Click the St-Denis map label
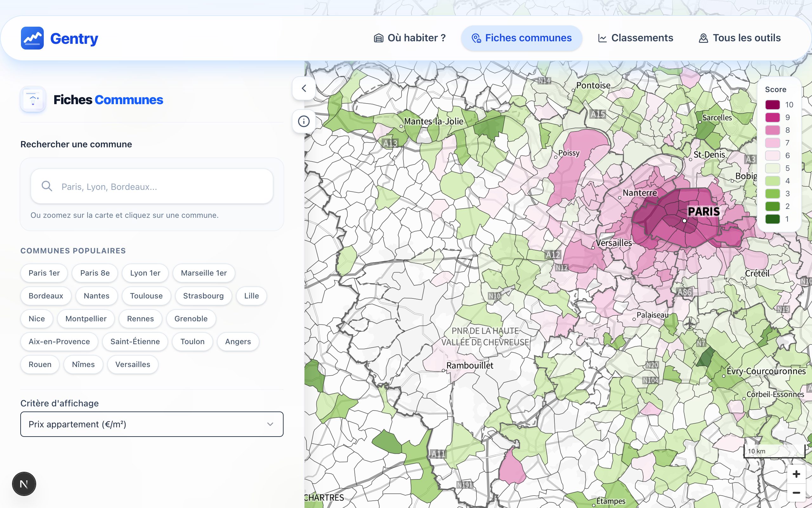This screenshot has width=812, height=508. point(709,155)
